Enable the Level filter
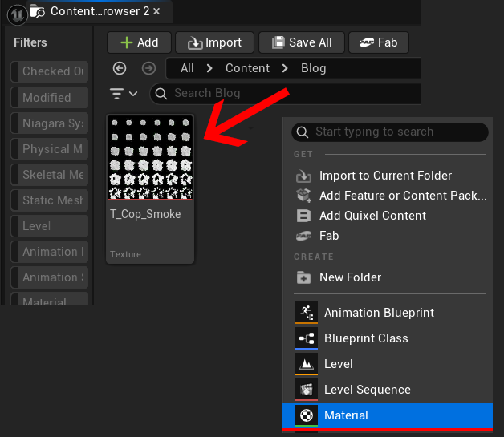Viewport: 504px width, 437px height. pos(48,226)
